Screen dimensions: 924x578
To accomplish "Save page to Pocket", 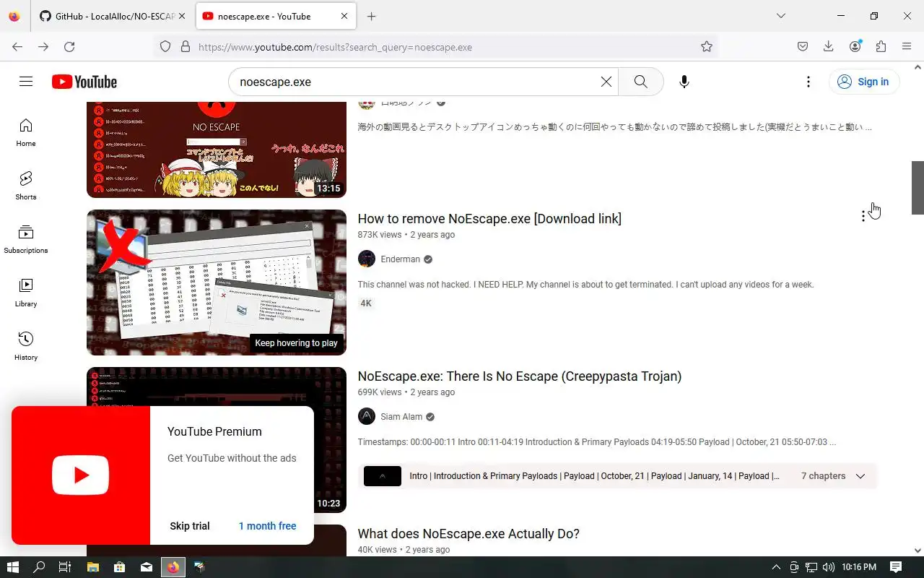I will [x=803, y=46].
